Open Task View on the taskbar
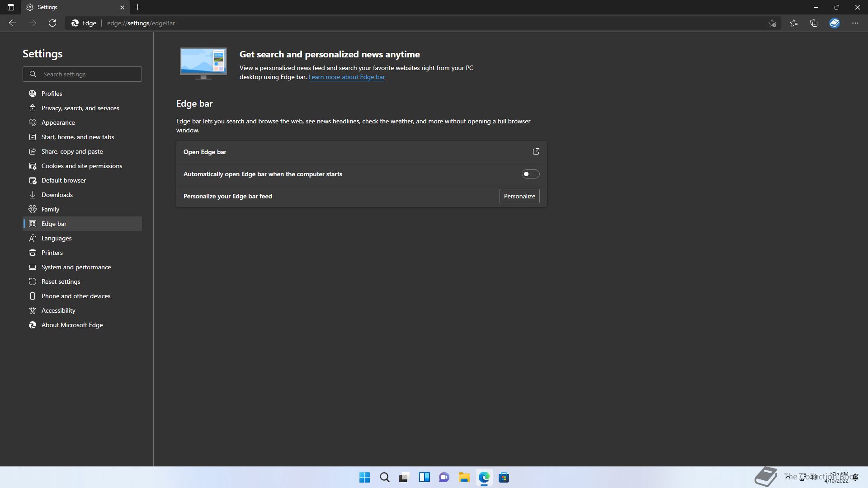 pos(404,477)
